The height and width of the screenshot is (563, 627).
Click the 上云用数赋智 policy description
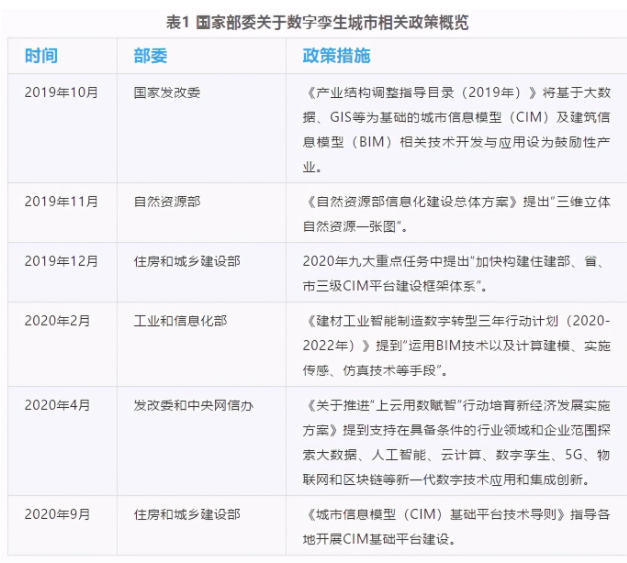[x=455, y=442]
